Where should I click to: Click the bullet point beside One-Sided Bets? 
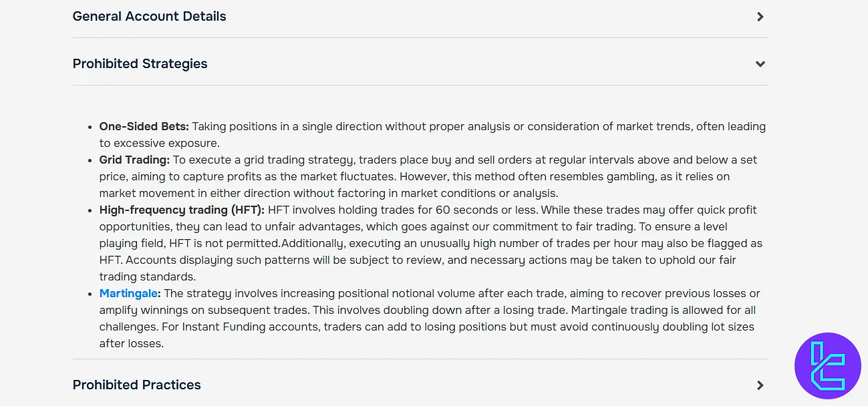click(91, 127)
